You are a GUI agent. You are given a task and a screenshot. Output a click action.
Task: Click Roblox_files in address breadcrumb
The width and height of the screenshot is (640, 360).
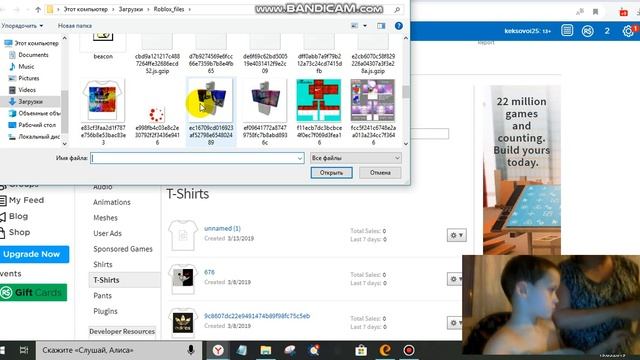tap(169, 9)
